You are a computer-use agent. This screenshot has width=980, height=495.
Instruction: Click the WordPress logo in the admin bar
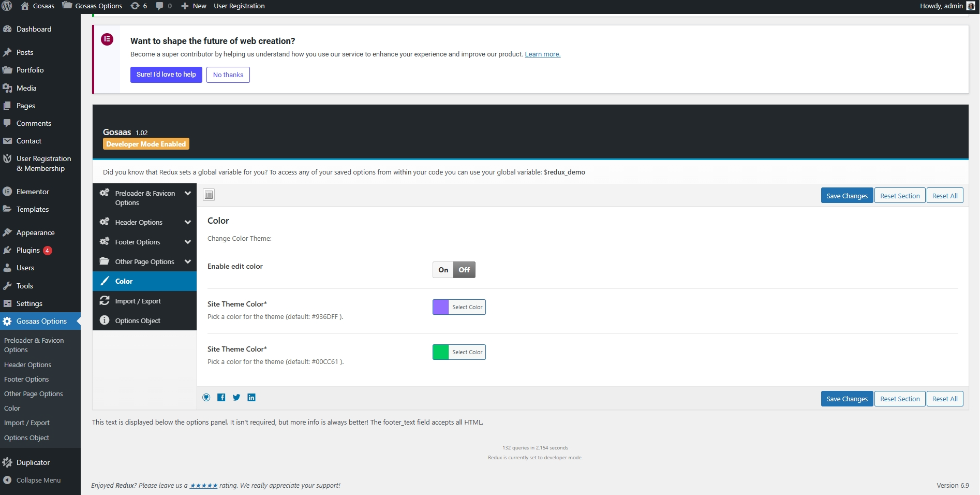(x=7, y=6)
